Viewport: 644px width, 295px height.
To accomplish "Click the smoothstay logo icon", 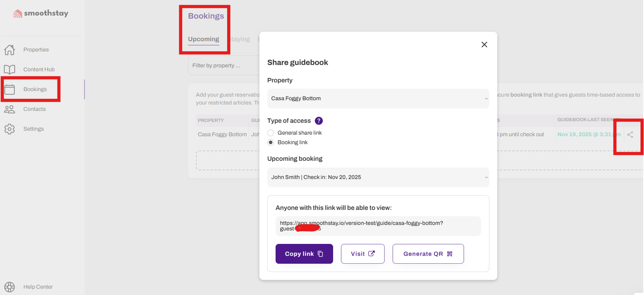I will click(17, 14).
